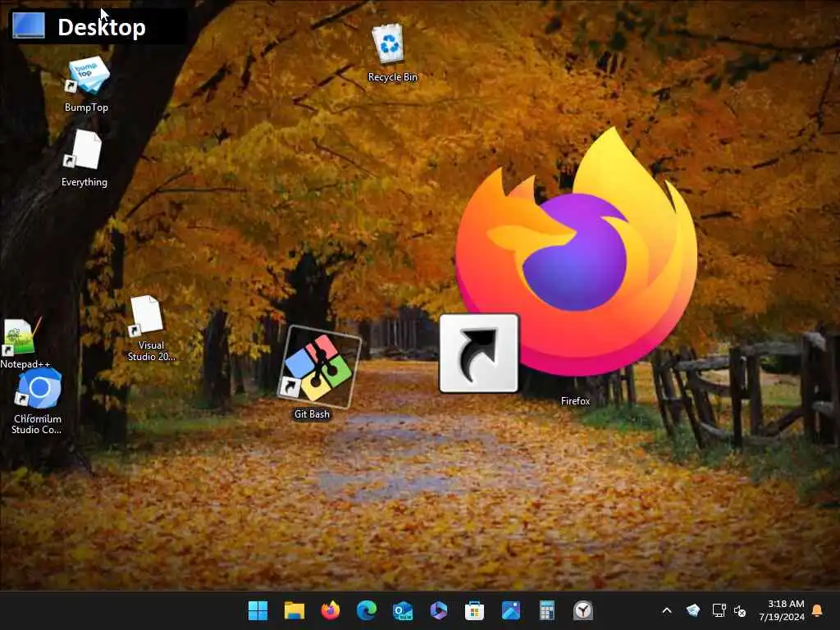Click the Firefox icon text label
840x630 pixels.
click(x=575, y=400)
